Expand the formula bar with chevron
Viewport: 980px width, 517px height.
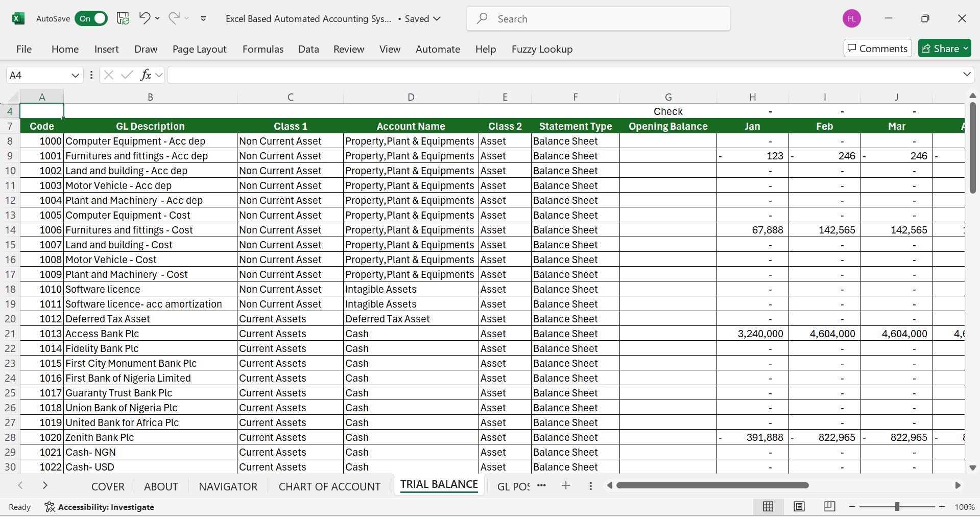point(967,75)
